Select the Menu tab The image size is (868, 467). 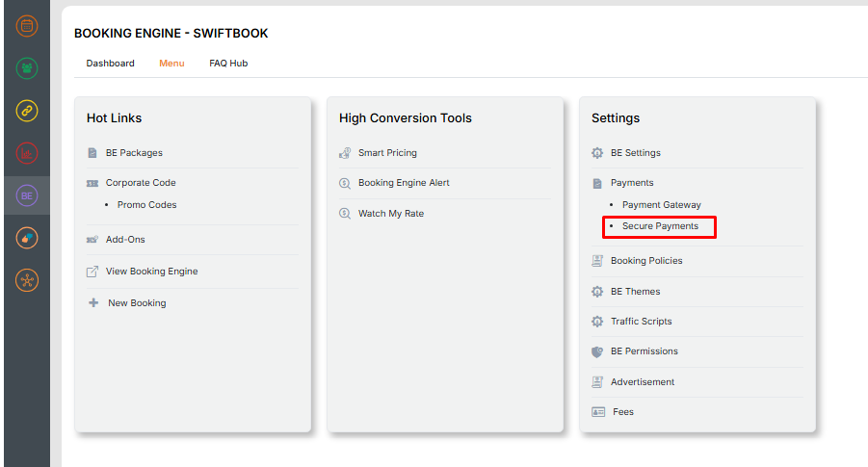tap(171, 64)
